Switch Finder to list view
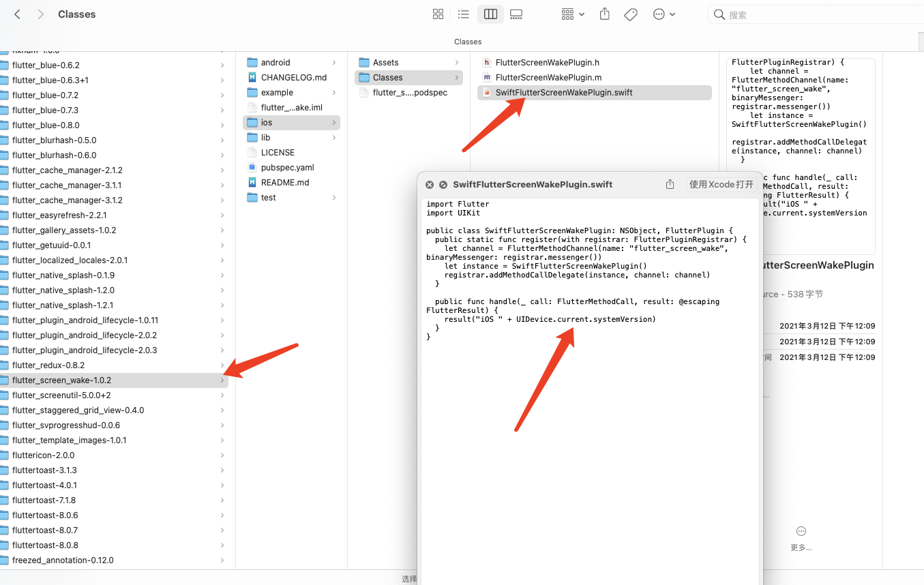Viewport: 924px width, 585px height. tap(464, 14)
